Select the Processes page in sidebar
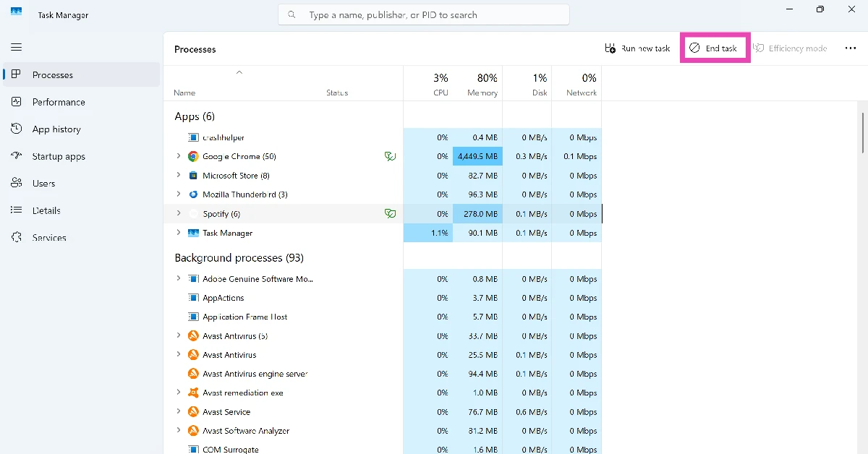Screen dimensions: 868x454 click(52, 75)
